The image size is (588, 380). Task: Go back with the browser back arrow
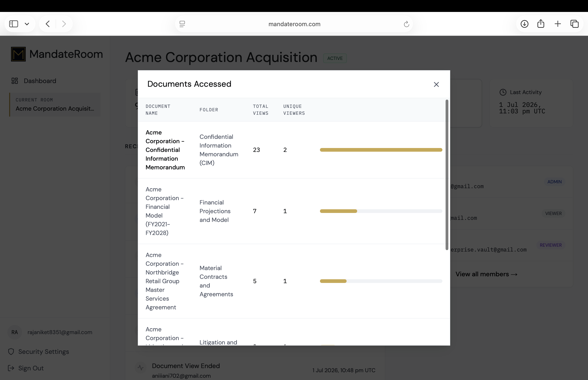click(x=48, y=24)
